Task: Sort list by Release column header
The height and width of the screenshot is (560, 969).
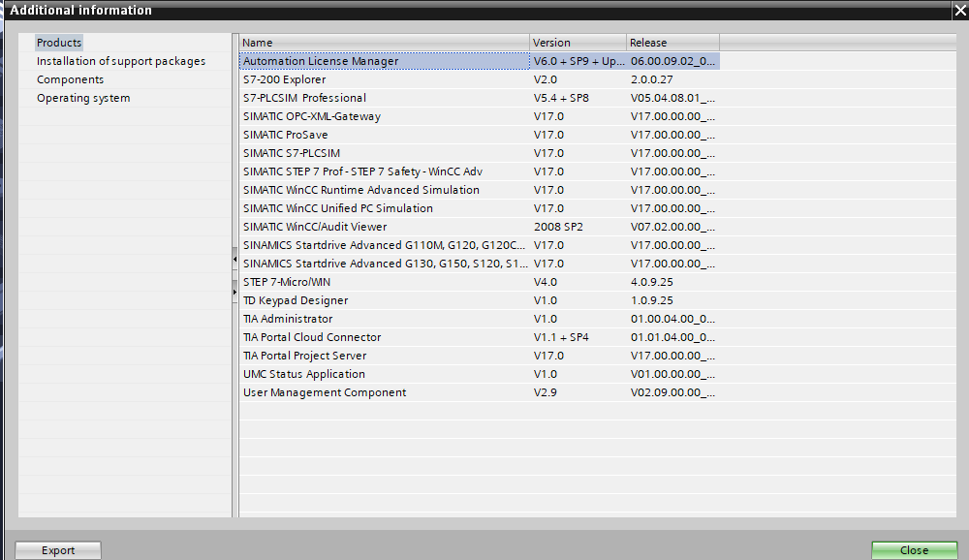Action: point(673,43)
